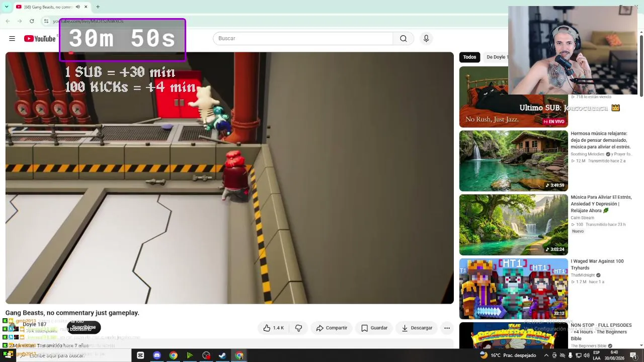Click the YouTube search field

coord(303,39)
